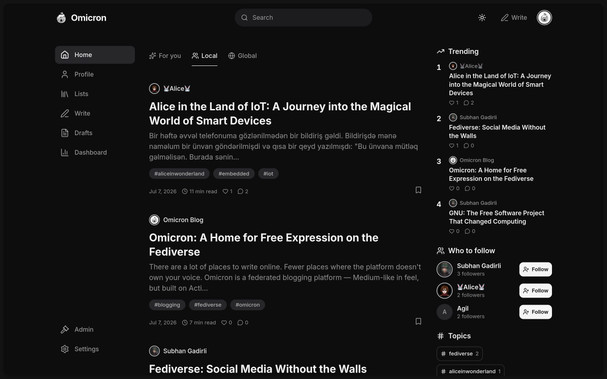Select the #omicron tag
Viewport: 607px width, 379px height.
pos(248,305)
